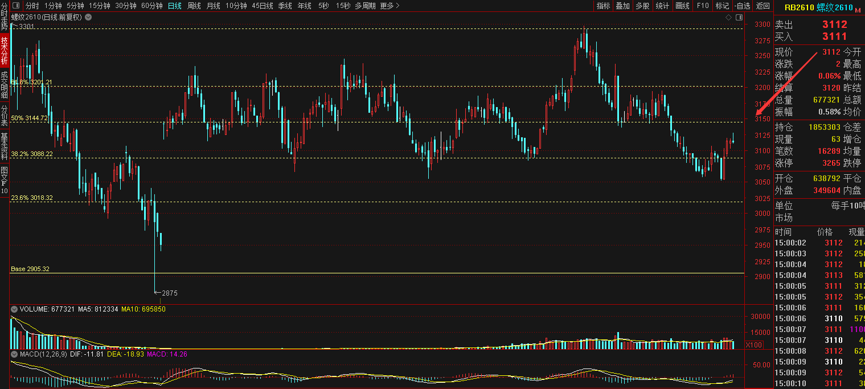The height and width of the screenshot is (389, 865).
Task: Select the 5分钟 period
Action: (x=76, y=6)
